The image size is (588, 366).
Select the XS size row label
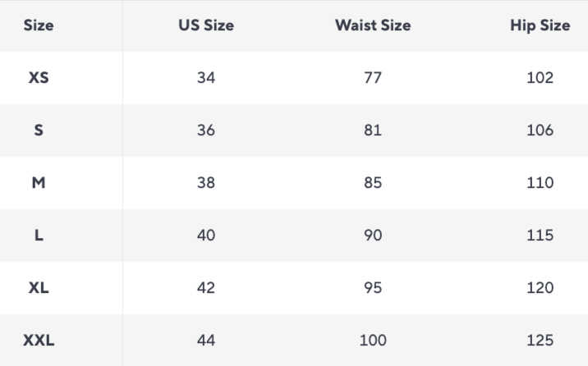click(39, 78)
